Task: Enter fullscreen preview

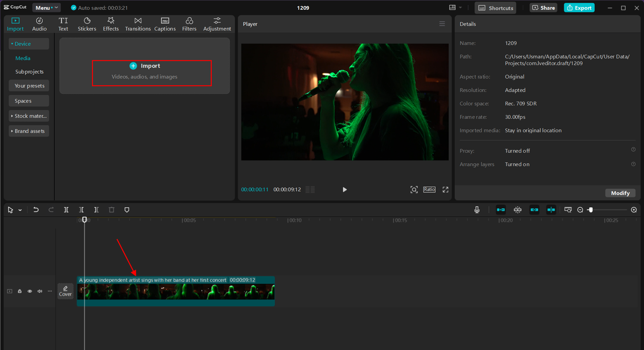Action: click(445, 189)
